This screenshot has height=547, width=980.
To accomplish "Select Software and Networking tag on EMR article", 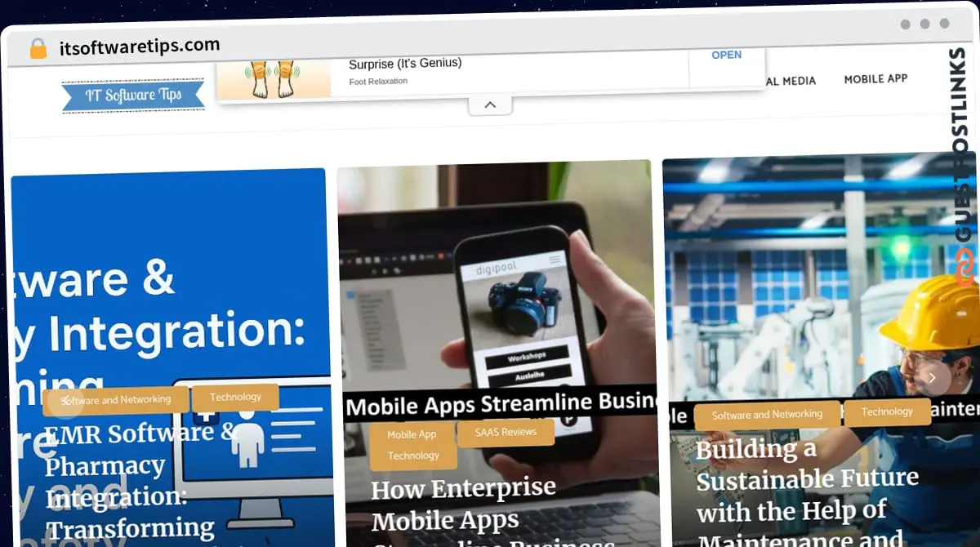I will click(x=117, y=399).
